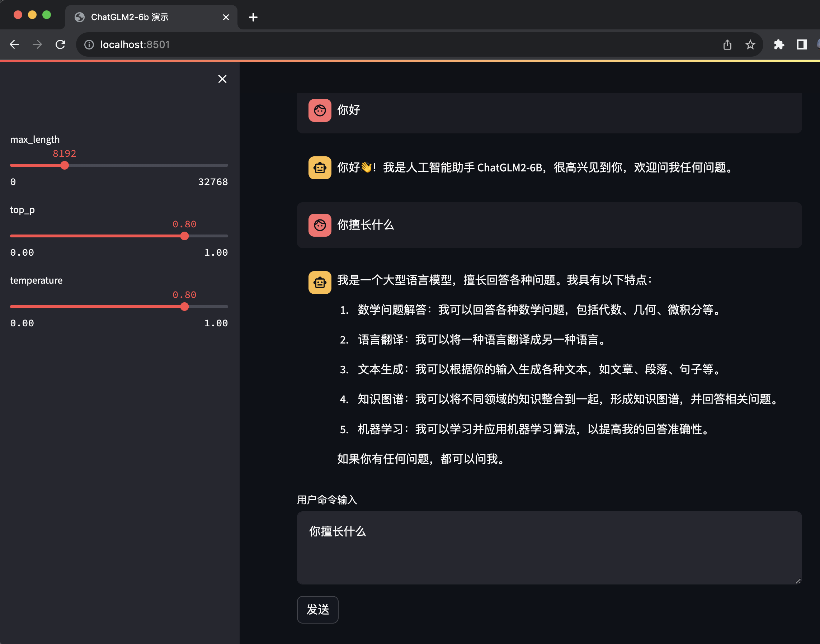Close the ChatGLM2-6b 演示 tab
This screenshot has height=644, width=820.
pyautogui.click(x=226, y=17)
